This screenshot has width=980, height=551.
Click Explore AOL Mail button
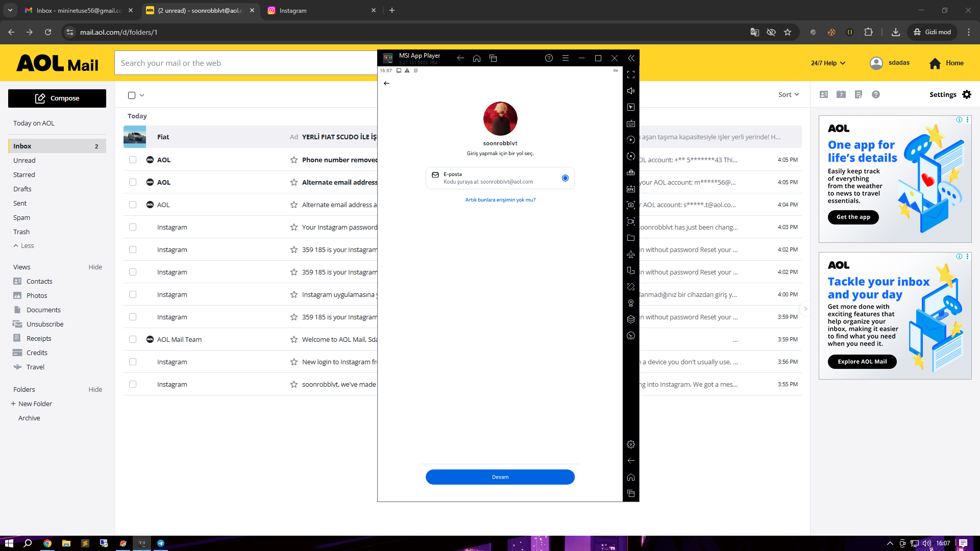(x=862, y=362)
